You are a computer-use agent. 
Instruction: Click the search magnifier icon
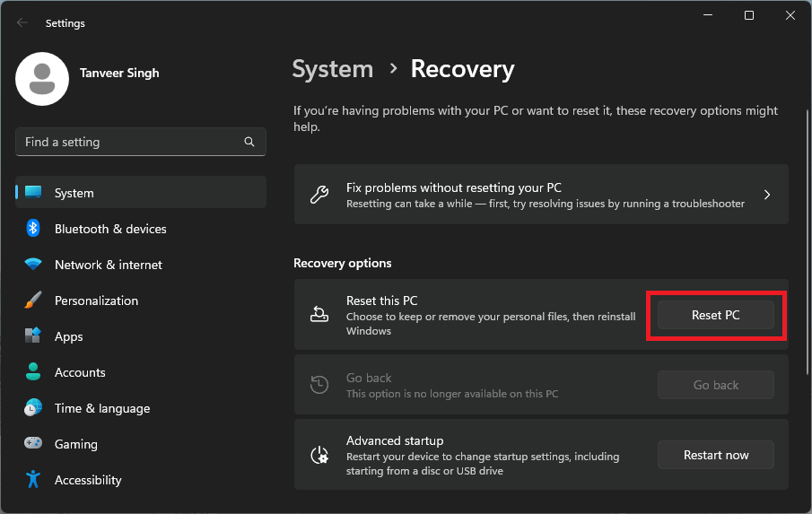[x=249, y=142]
